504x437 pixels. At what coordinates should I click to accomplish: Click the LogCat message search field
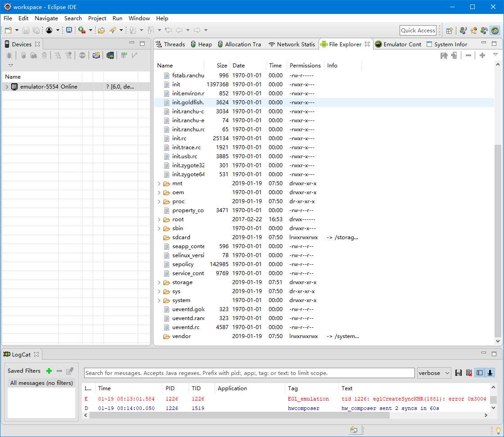pos(249,373)
